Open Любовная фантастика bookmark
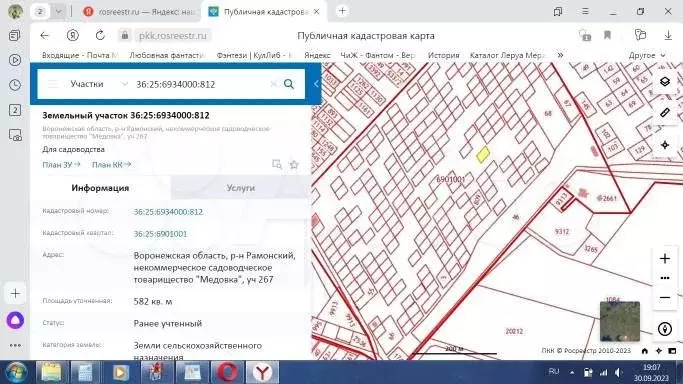This screenshot has width=683, height=384. [x=167, y=55]
